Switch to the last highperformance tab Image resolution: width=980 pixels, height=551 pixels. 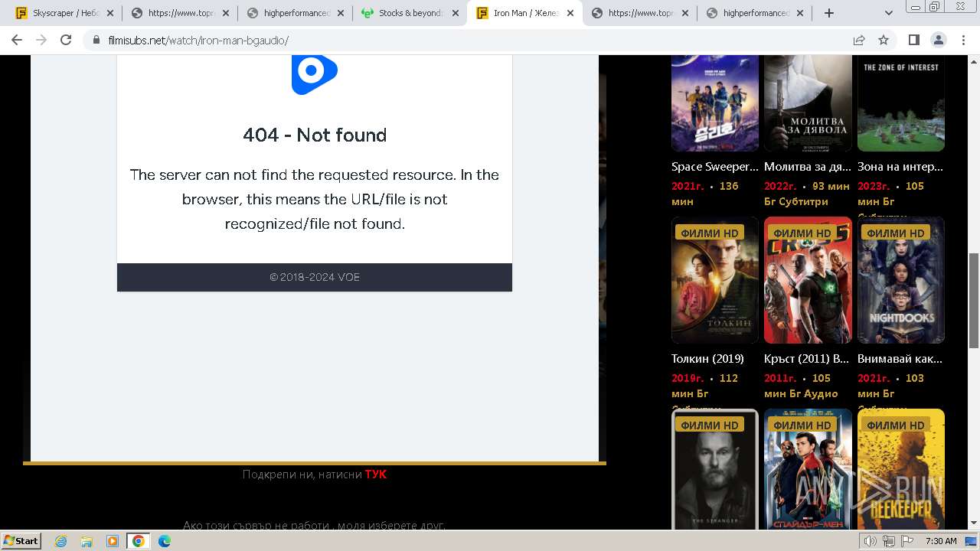click(x=754, y=13)
